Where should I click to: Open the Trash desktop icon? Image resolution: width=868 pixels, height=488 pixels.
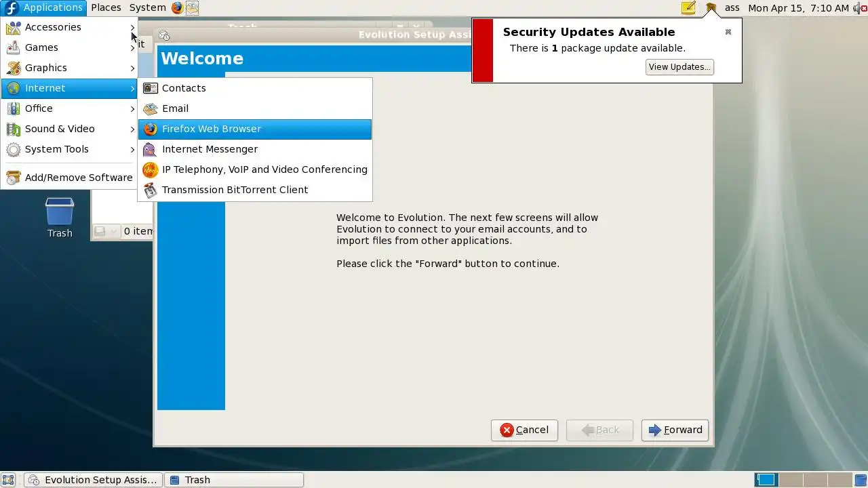(x=60, y=217)
